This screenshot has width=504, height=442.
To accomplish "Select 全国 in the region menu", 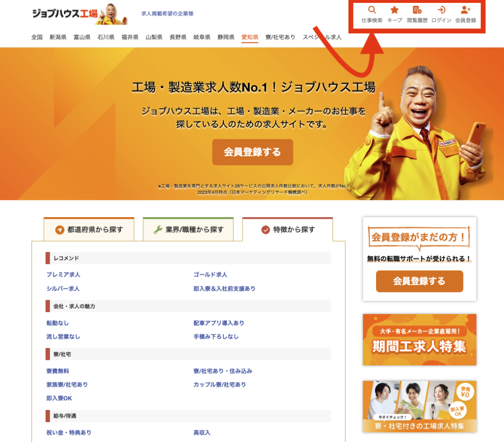I will [x=37, y=37].
